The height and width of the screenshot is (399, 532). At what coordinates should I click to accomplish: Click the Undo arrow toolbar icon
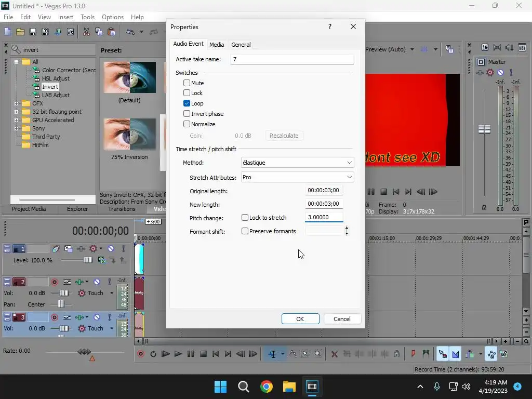[130, 32]
